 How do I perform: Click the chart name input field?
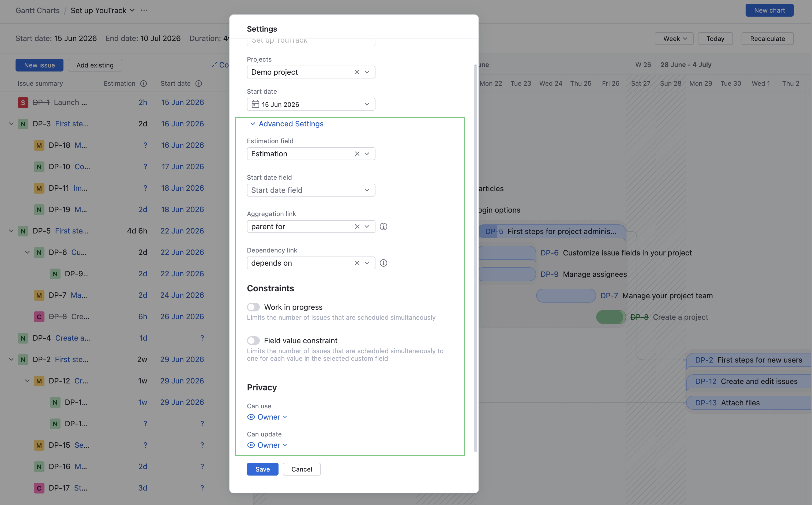[x=311, y=42]
